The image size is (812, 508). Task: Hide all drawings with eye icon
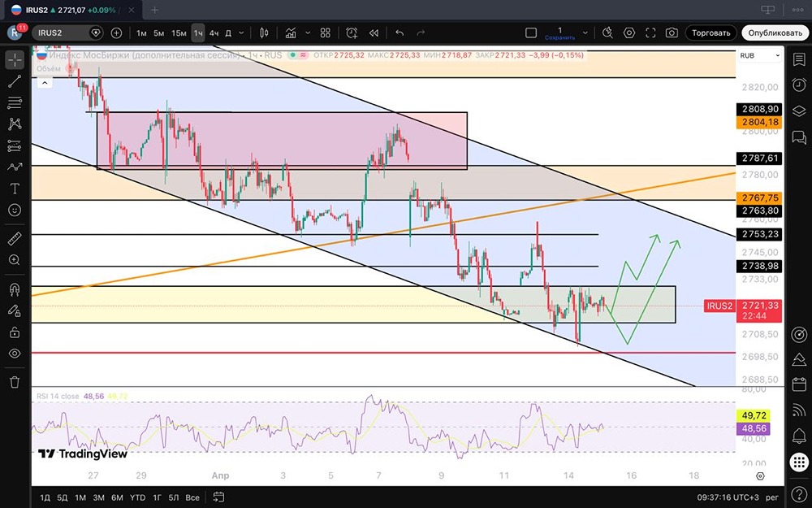(x=15, y=354)
